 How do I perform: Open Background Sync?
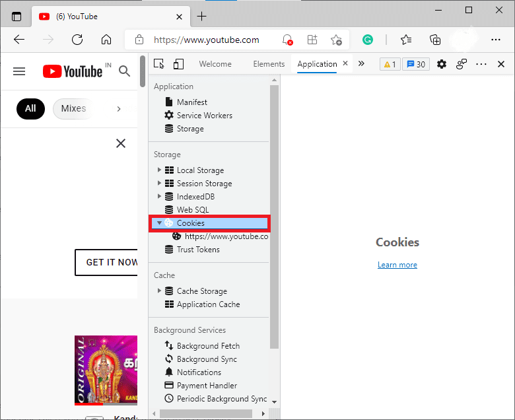207,359
